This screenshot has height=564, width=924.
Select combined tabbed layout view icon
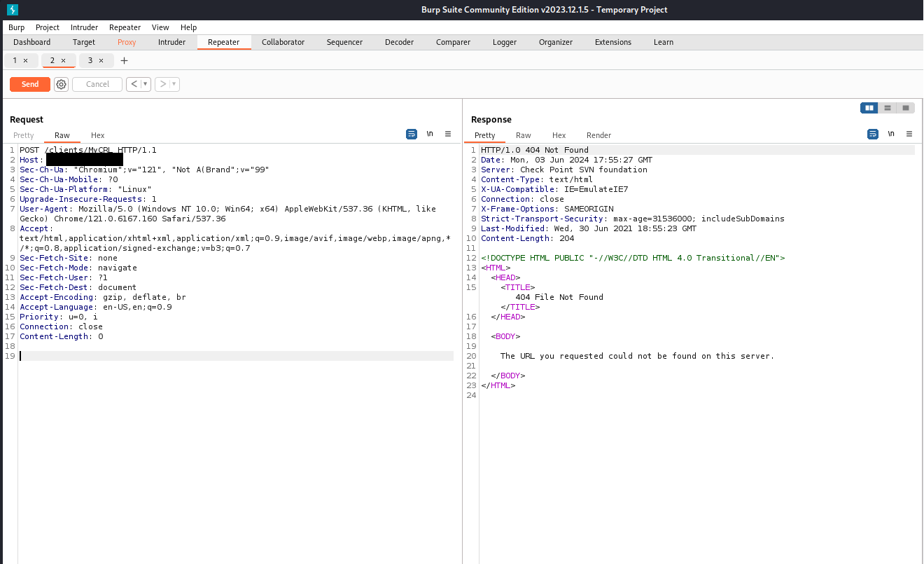tap(906, 108)
